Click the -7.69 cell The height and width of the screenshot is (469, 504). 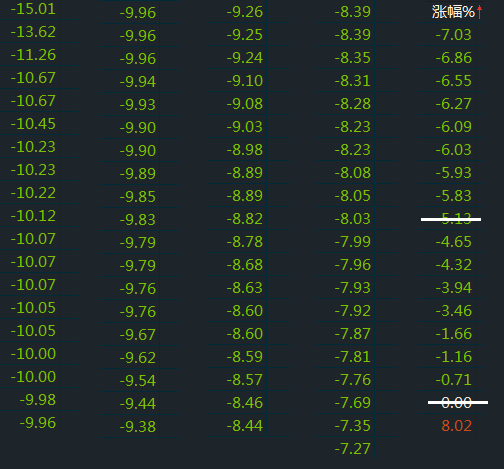[353, 403]
